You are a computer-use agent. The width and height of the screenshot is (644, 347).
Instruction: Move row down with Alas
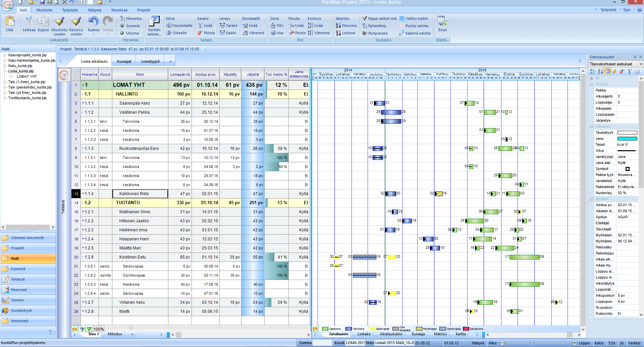coord(277,33)
